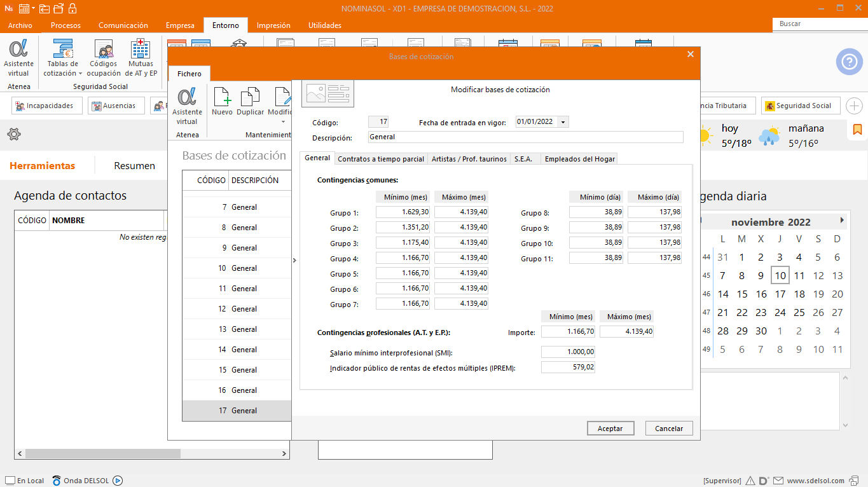
Task: Open the Impresión ribbon tab
Action: pyautogui.click(x=273, y=25)
